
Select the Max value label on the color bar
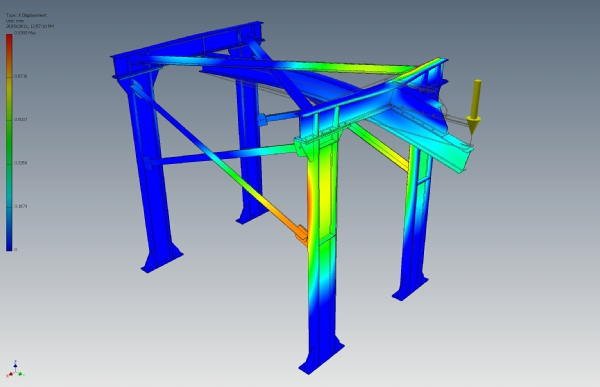25,33
